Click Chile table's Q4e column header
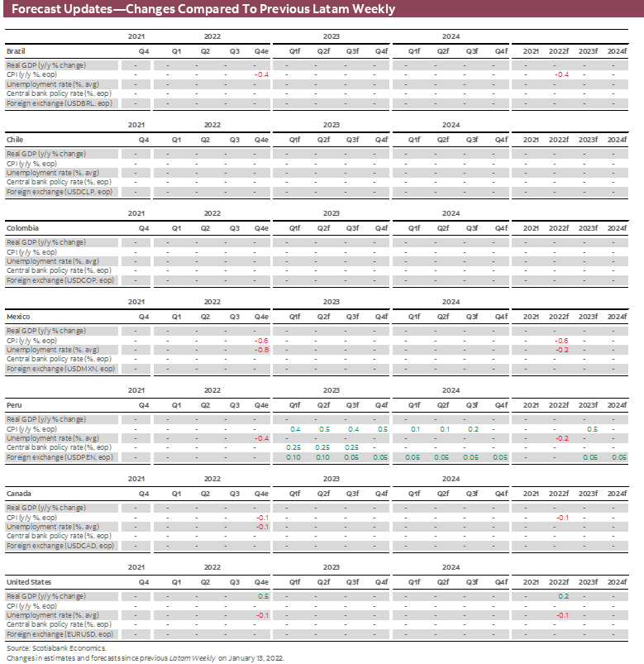 click(262, 140)
